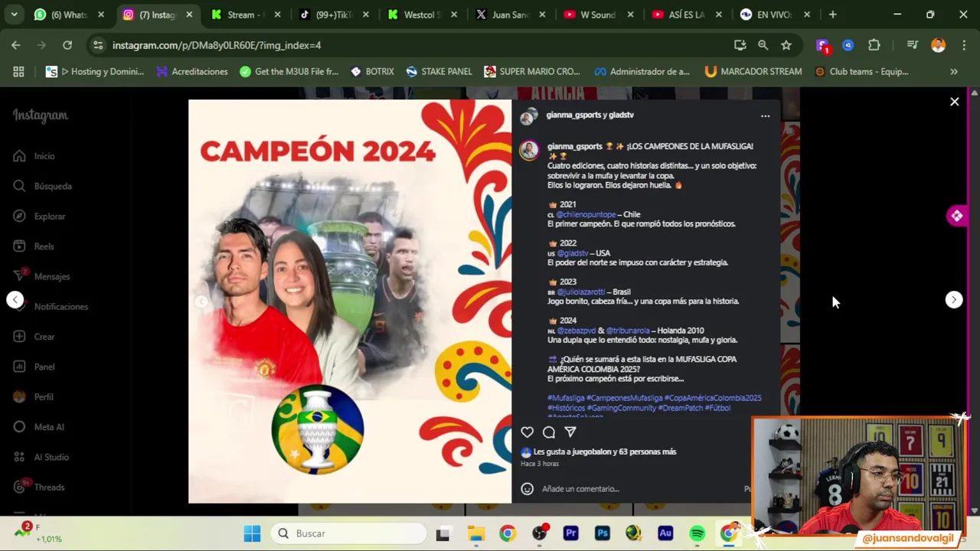Open Reels in the sidebar
The height and width of the screenshot is (551, 980).
[x=34, y=246]
